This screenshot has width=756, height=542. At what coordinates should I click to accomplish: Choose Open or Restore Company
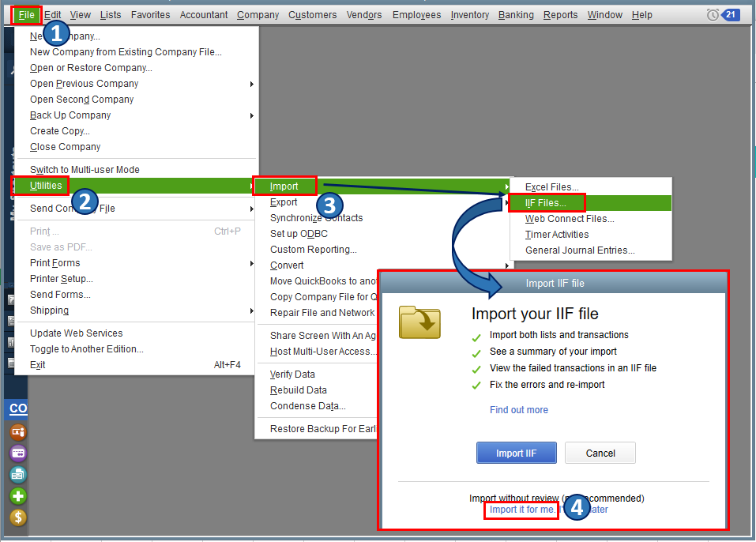tap(91, 68)
